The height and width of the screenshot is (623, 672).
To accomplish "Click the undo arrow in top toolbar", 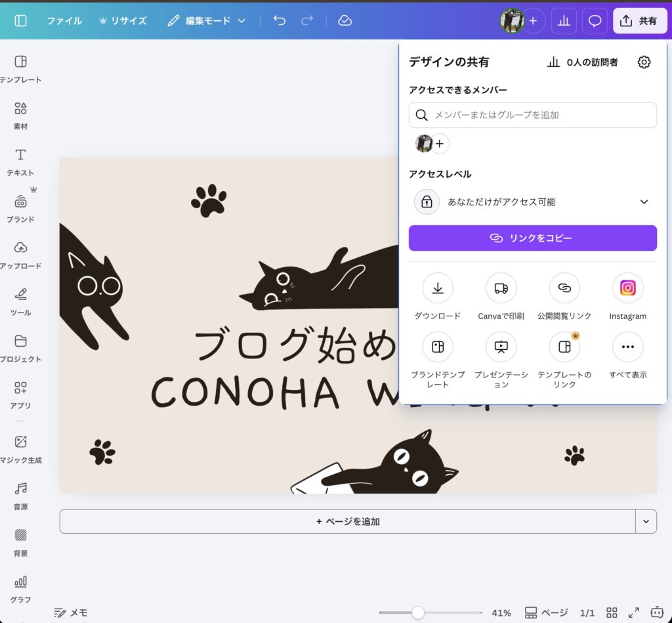I will tap(280, 21).
